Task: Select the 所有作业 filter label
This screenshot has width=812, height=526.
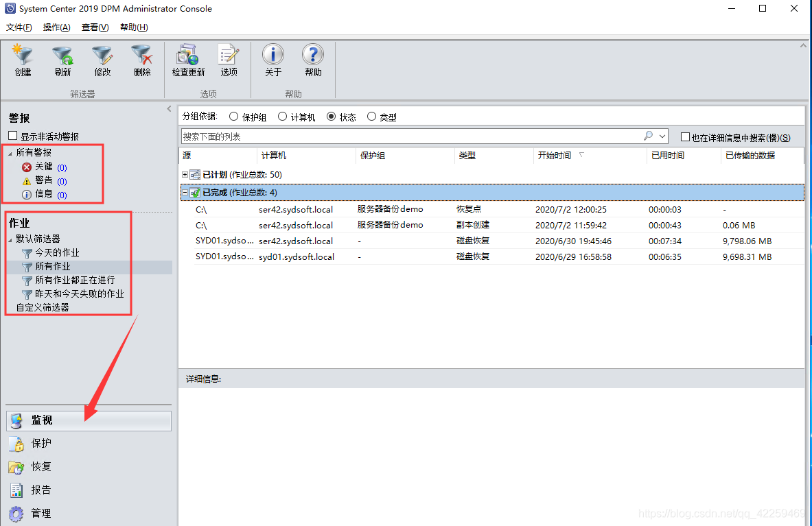Action: (53, 266)
